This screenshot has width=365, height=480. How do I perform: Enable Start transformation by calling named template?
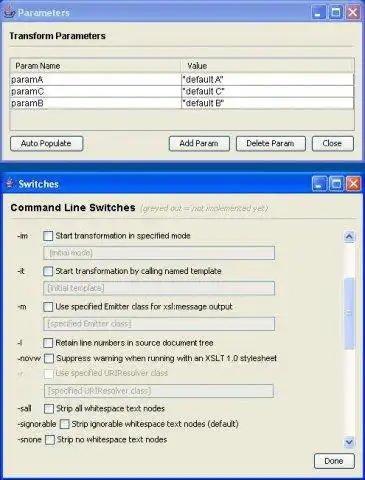point(48,271)
